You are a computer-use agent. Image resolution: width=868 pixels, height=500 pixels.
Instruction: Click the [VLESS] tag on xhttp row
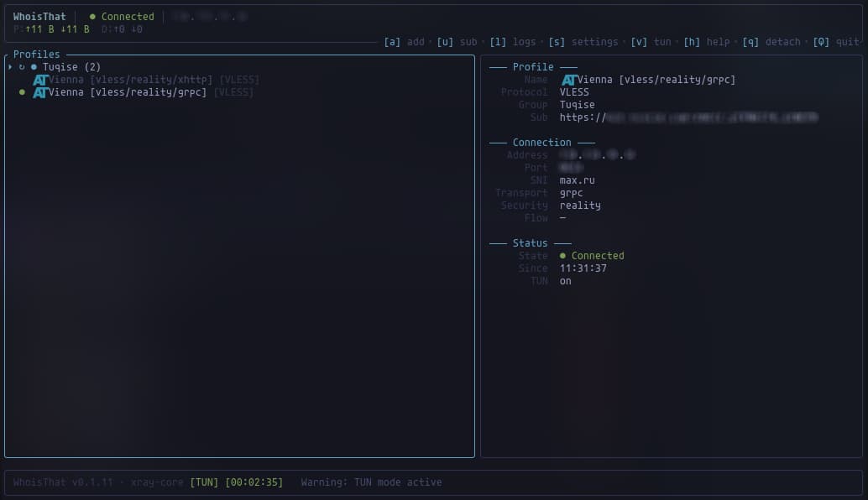(239, 80)
